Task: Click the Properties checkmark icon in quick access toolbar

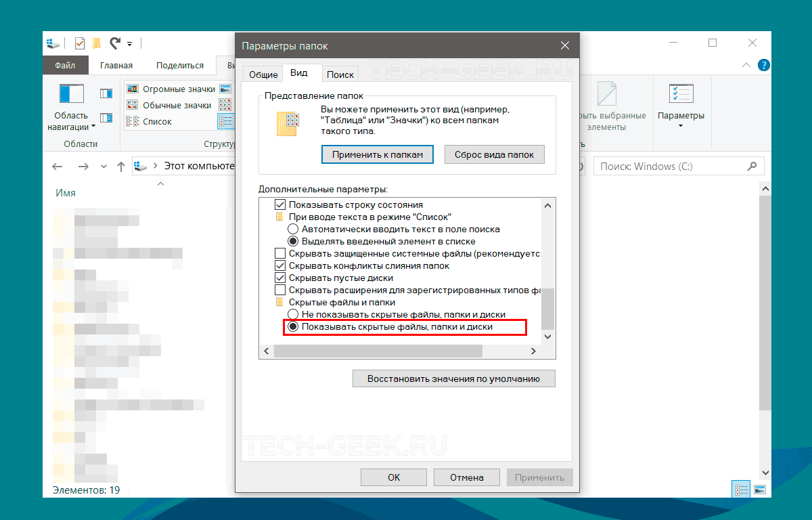Action: [80, 43]
